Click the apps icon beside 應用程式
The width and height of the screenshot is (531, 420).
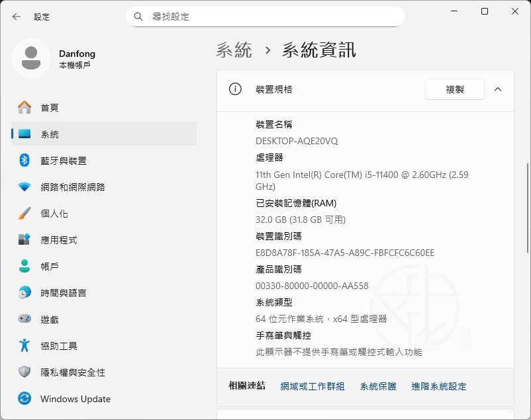(x=24, y=239)
